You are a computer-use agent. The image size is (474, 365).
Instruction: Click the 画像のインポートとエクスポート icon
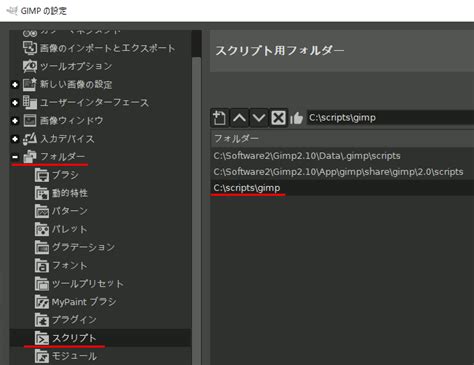coord(30,48)
